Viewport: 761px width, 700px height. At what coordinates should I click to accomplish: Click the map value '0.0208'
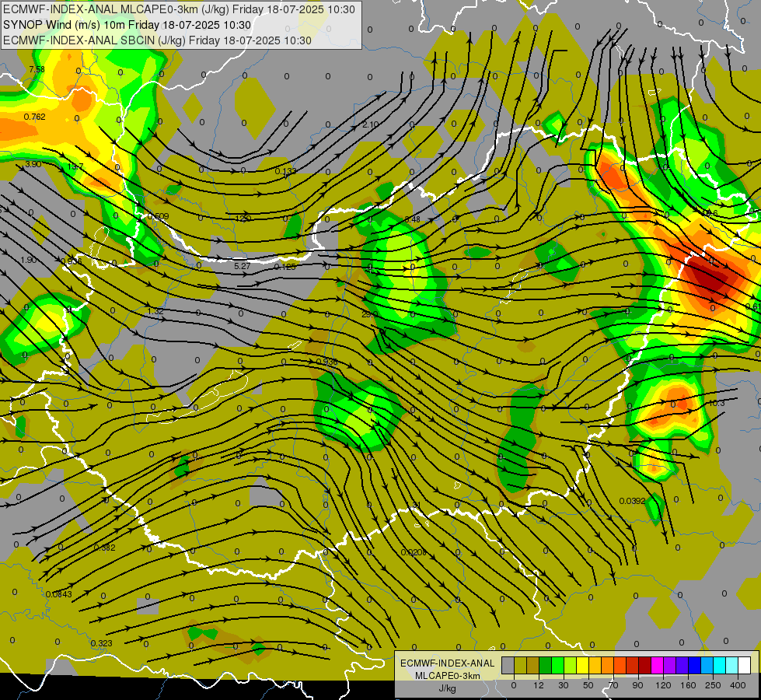(x=414, y=552)
